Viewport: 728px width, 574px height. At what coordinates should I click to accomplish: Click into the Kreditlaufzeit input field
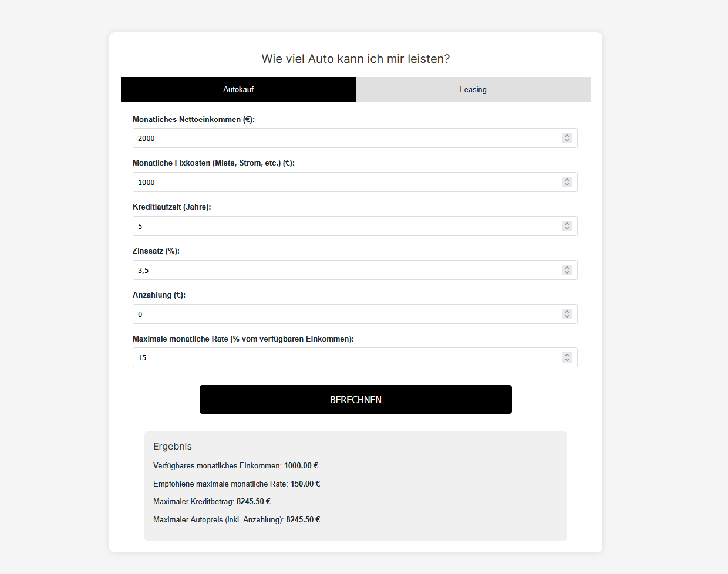tap(346, 227)
